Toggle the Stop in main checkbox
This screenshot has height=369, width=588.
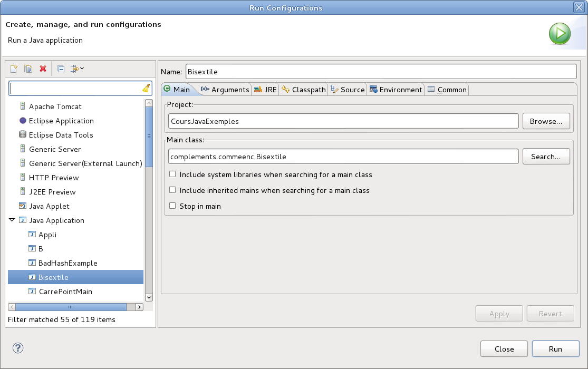point(172,206)
